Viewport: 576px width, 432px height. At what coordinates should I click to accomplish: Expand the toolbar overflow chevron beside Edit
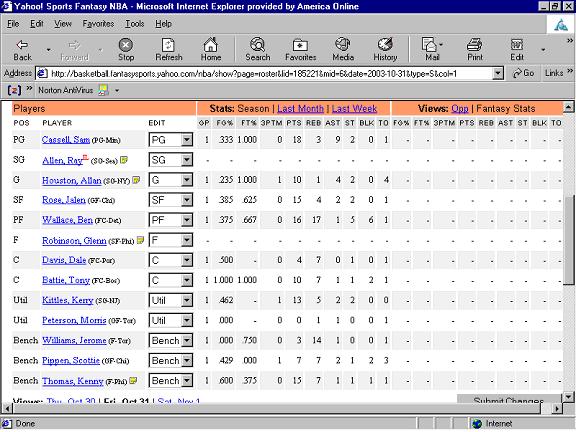tap(569, 40)
